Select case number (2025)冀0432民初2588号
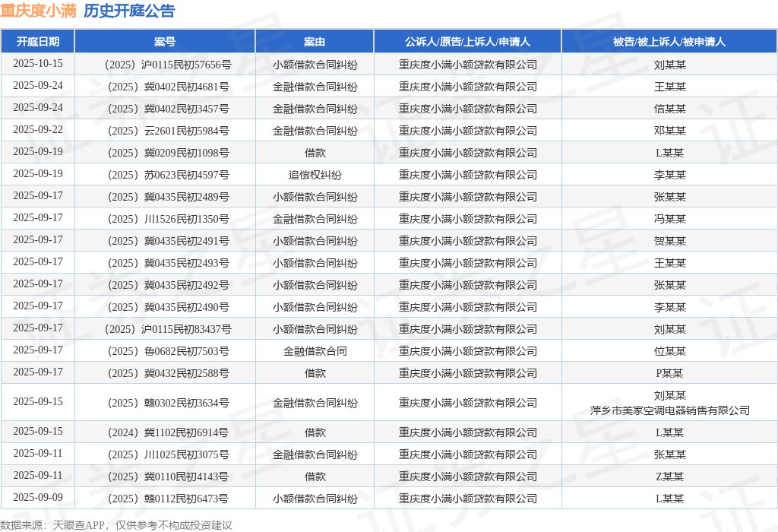The height and width of the screenshot is (532, 778). pos(167,373)
